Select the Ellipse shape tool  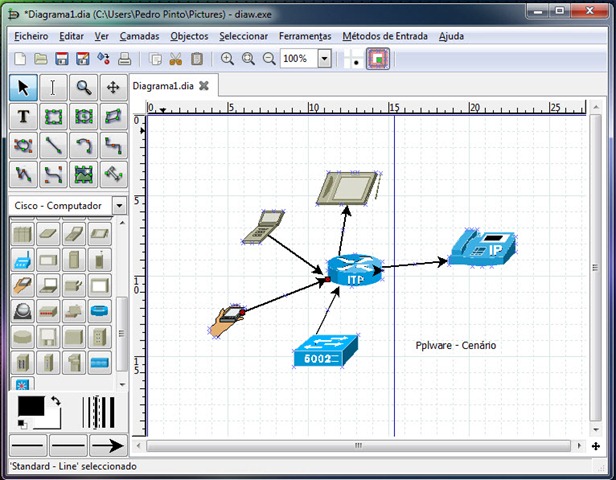pyautogui.click(x=83, y=116)
